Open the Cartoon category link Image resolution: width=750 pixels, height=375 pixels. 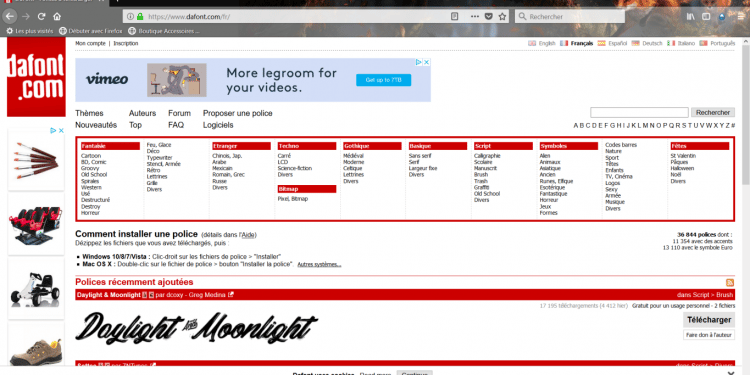coord(91,156)
